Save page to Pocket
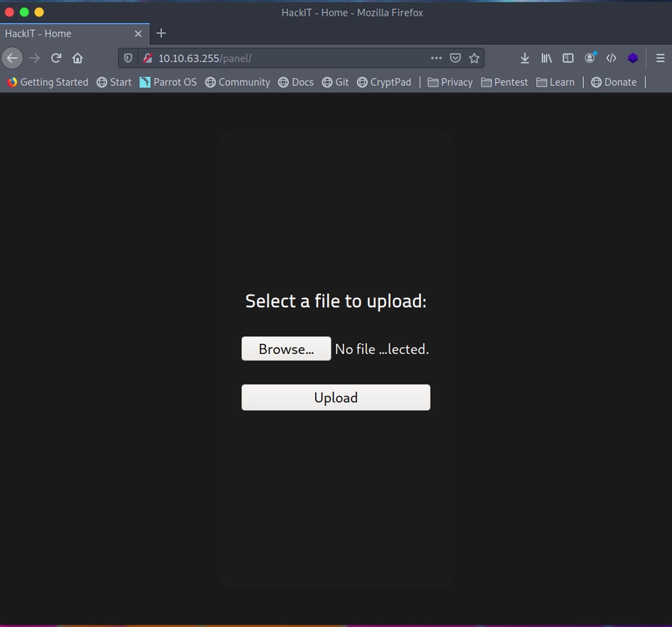Screen dimensions: 672x627 click(455, 58)
